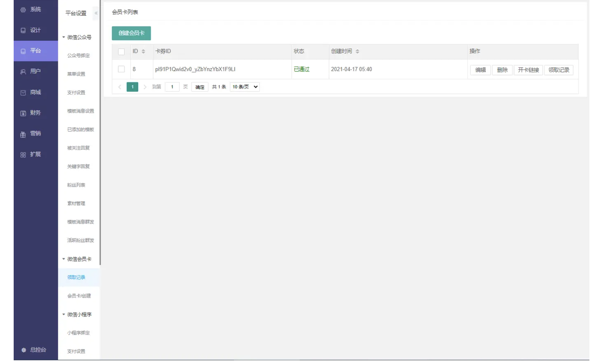Open 商城 in main navigation
Screen dimensions: 595x364
coord(35,92)
